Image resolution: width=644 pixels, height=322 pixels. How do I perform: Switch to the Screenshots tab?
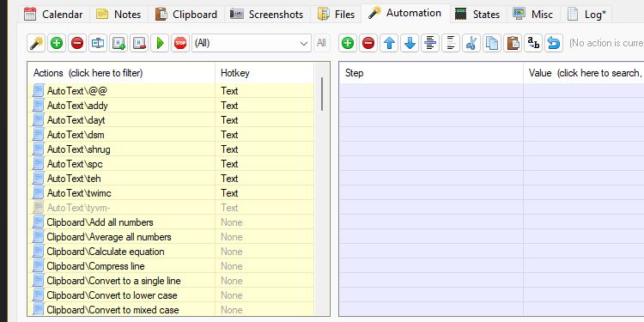tap(267, 15)
